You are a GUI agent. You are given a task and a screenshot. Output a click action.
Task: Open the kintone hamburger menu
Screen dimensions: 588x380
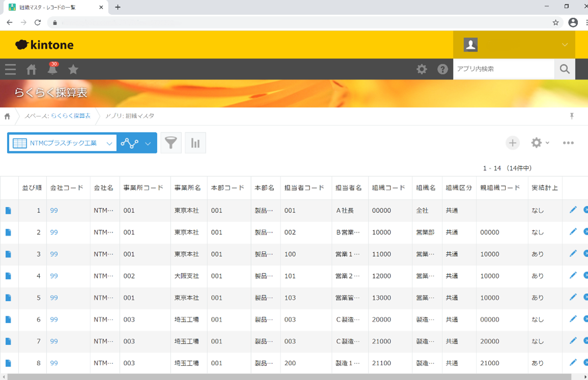(x=11, y=69)
